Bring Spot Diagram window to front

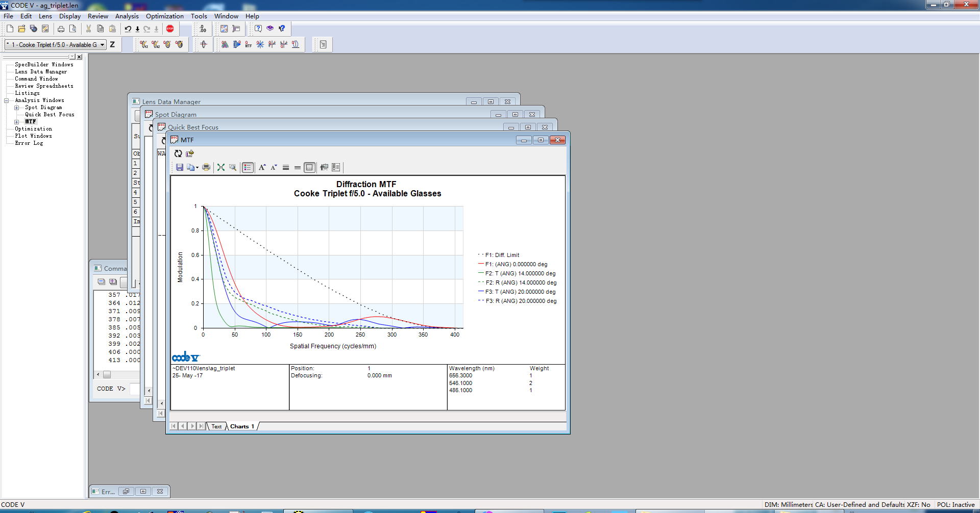click(176, 114)
